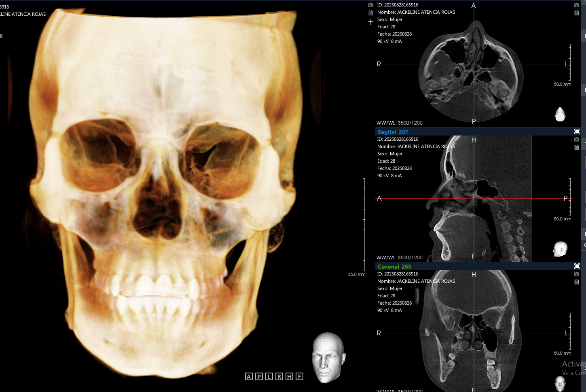Capture the coronal view with camera icon

click(576, 274)
